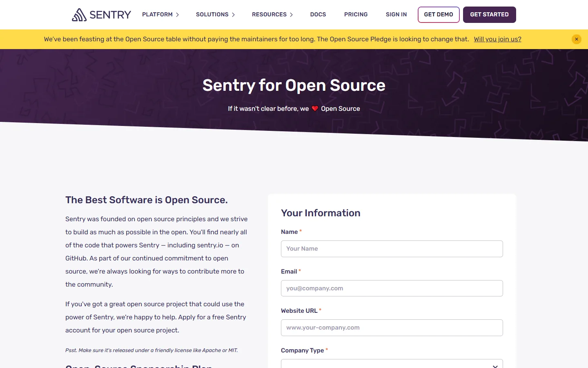Image resolution: width=588 pixels, height=368 pixels.
Task: Click the Sentry logo in the header
Action: pyautogui.click(x=101, y=15)
